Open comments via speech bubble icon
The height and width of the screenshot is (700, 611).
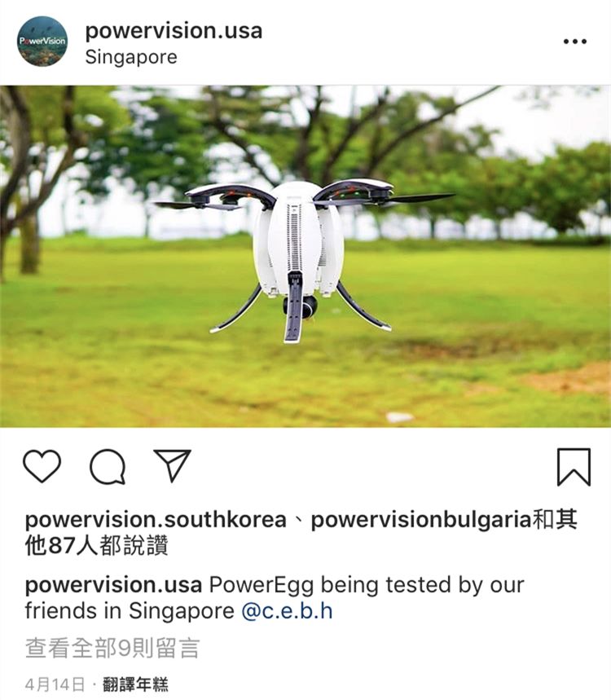[x=108, y=466]
